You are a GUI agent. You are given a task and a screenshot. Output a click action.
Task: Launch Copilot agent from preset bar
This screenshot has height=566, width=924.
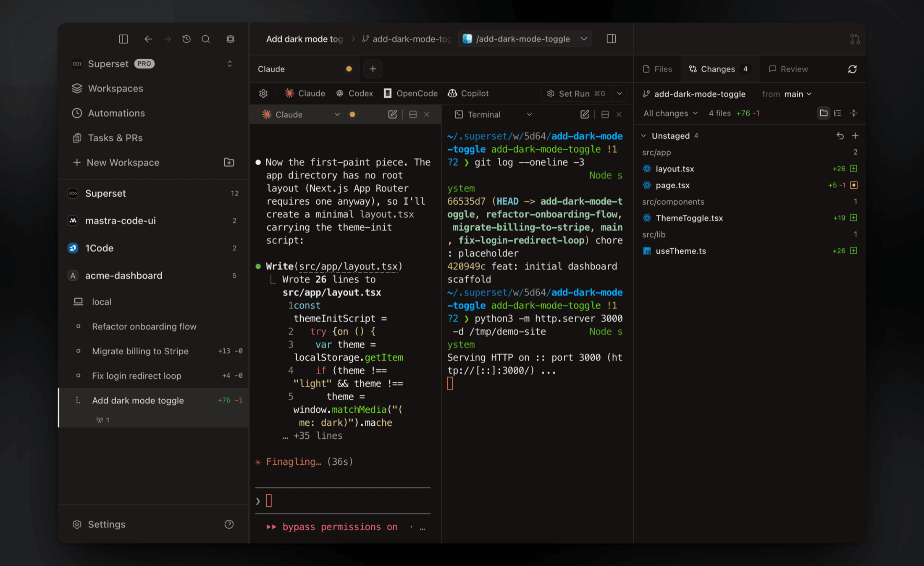coord(468,93)
